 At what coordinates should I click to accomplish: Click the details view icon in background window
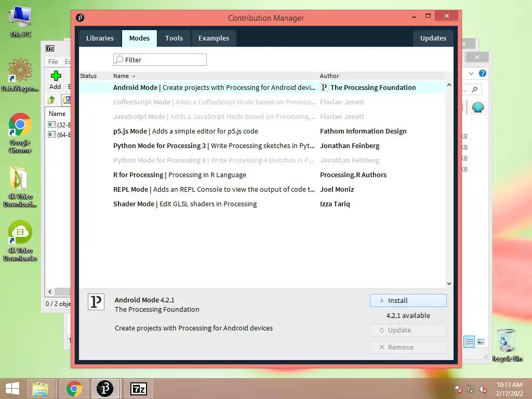[470, 341]
